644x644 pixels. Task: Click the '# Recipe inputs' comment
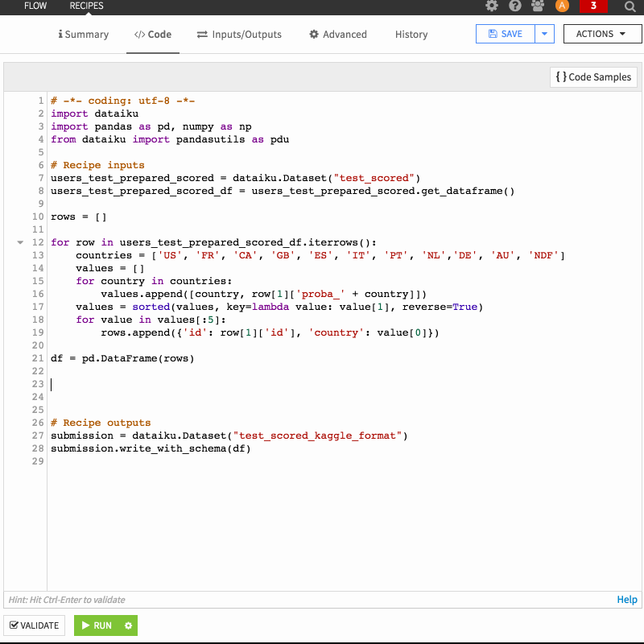[97, 165]
